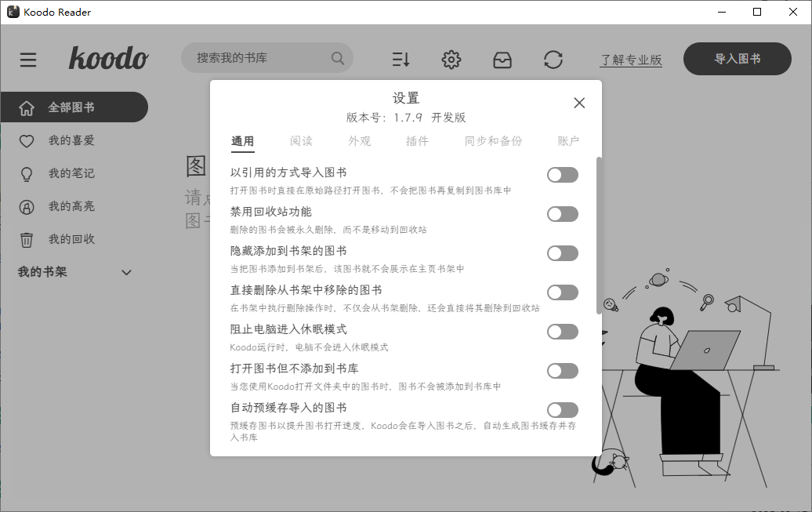Open the sidebar hamburger menu

pos(28,60)
